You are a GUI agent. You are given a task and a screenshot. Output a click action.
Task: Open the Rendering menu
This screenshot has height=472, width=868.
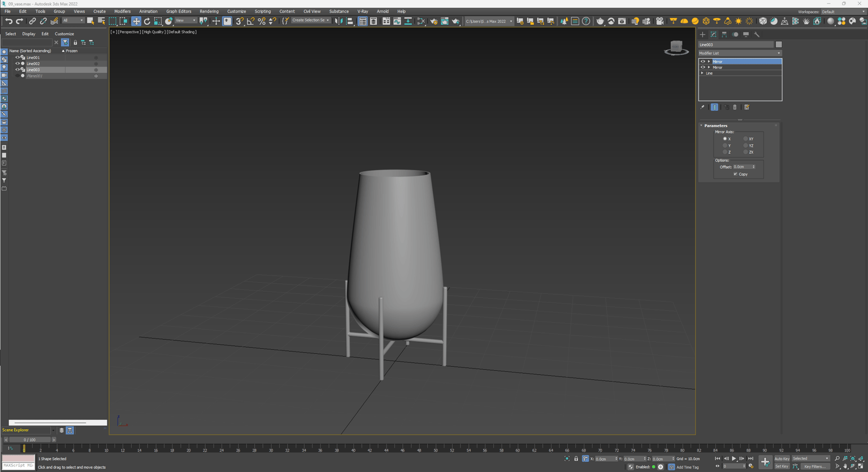(x=209, y=11)
